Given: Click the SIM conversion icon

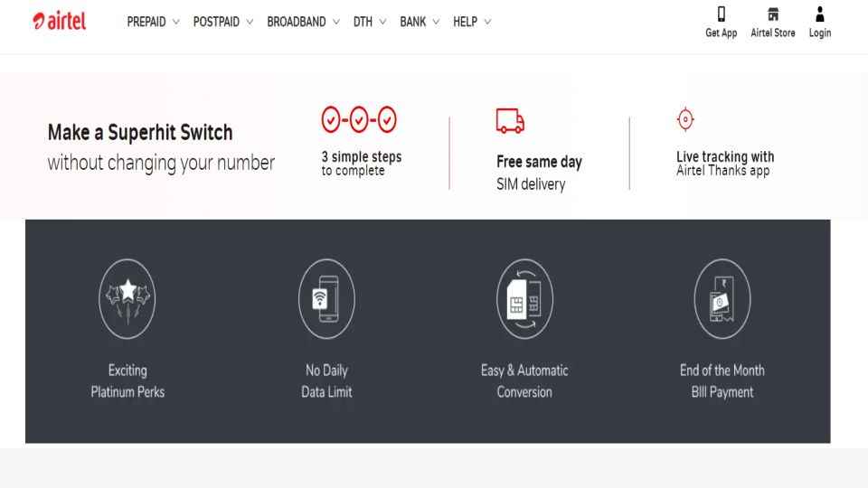Looking at the screenshot, I should click(524, 299).
